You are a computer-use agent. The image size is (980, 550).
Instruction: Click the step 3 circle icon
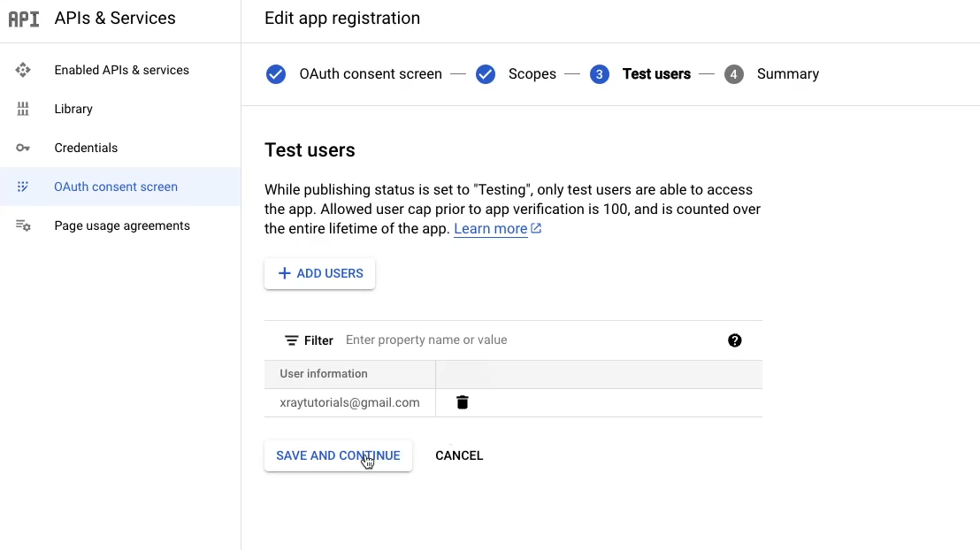pyautogui.click(x=600, y=74)
